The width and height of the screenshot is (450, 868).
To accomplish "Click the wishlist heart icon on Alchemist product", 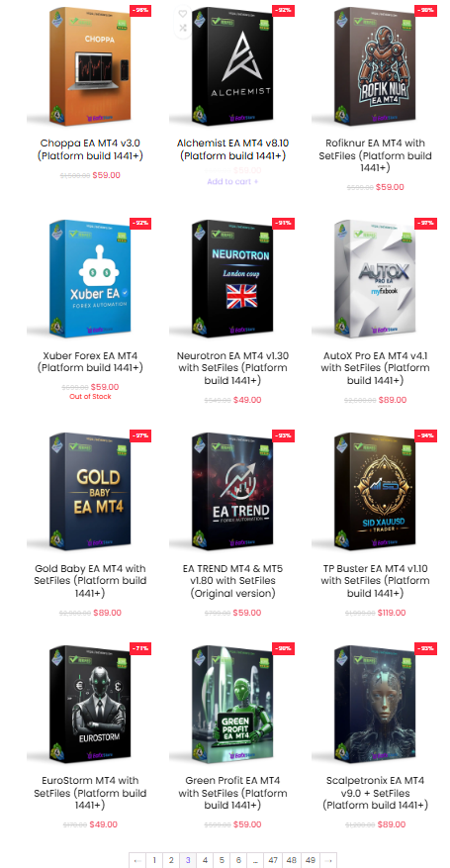I will 182,14.
